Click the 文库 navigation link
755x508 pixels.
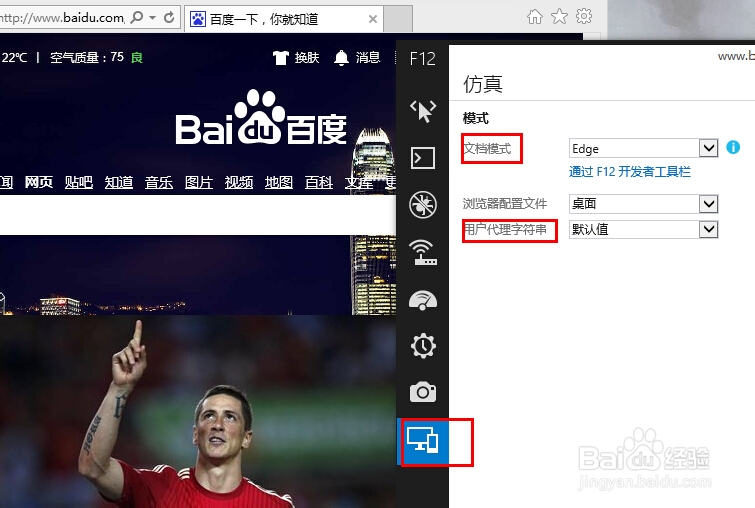point(359,182)
